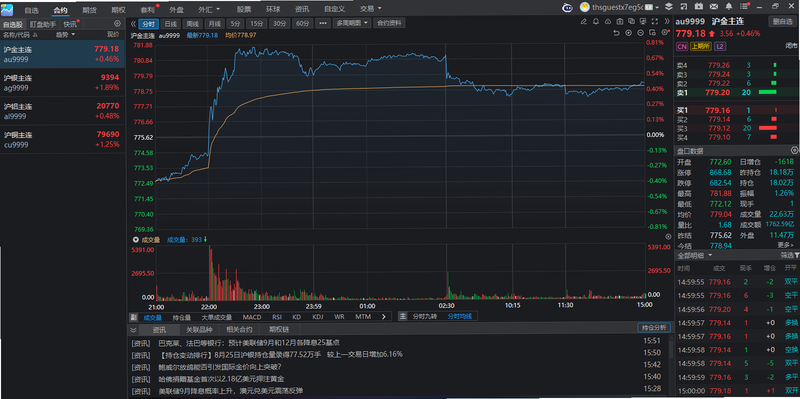Open the list menu icon with red dot
The image size is (800, 399).
tap(744, 6)
